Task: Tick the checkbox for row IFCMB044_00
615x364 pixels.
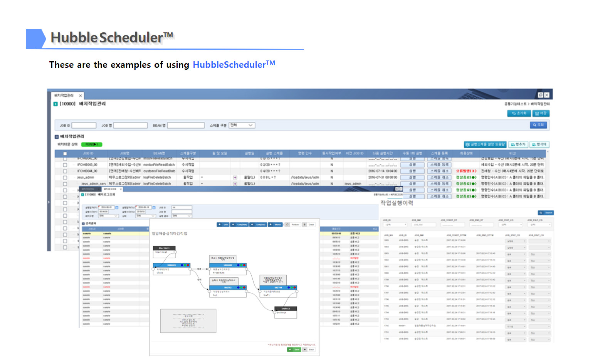Action: [x=65, y=171]
